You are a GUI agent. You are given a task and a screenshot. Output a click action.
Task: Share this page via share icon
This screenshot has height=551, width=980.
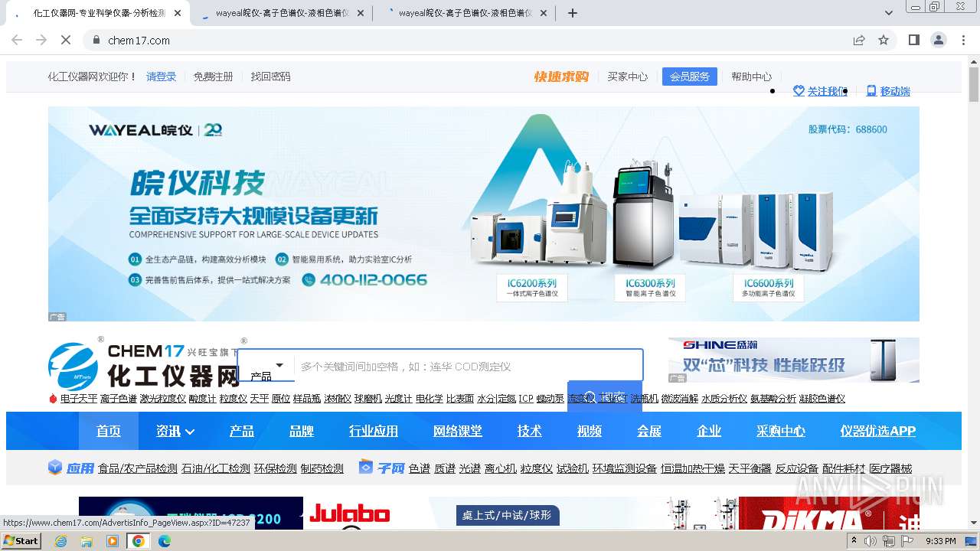(859, 40)
